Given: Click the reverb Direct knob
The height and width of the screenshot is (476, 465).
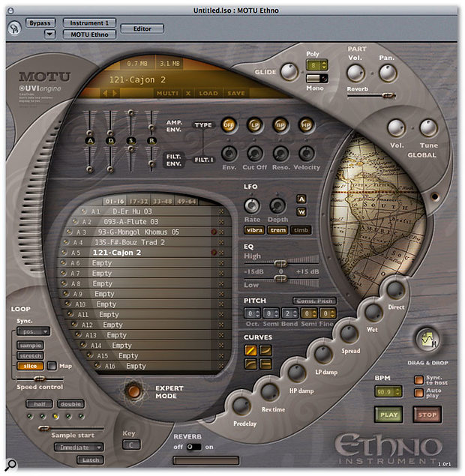Looking at the screenshot, I should (x=395, y=289).
